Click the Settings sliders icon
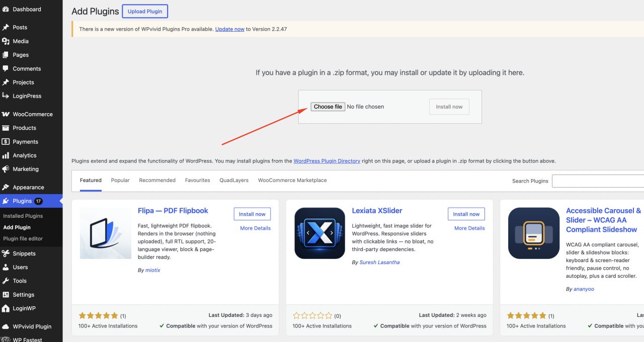 (x=6, y=294)
